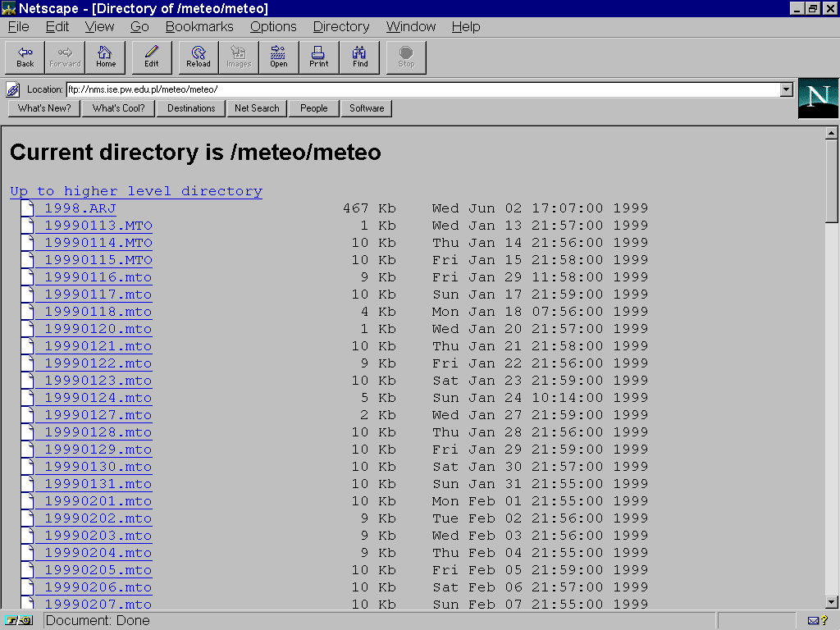The width and height of the screenshot is (840, 630).
Task: Open the 19990127.mto file link
Action: pos(98,414)
